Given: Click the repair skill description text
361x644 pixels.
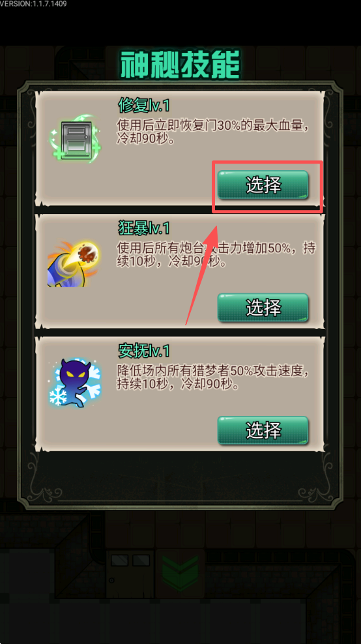Looking at the screenshot, I should coord(212,132).
